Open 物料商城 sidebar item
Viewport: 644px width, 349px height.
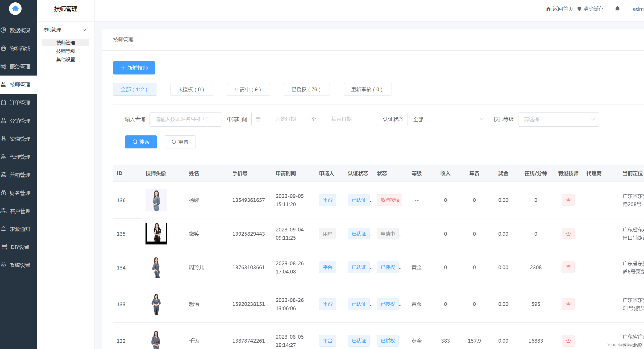[x=18, y=48]
